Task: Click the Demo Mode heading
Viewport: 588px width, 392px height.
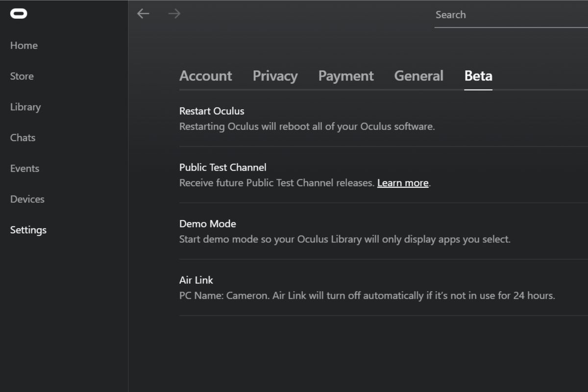Action: [208, 224]
